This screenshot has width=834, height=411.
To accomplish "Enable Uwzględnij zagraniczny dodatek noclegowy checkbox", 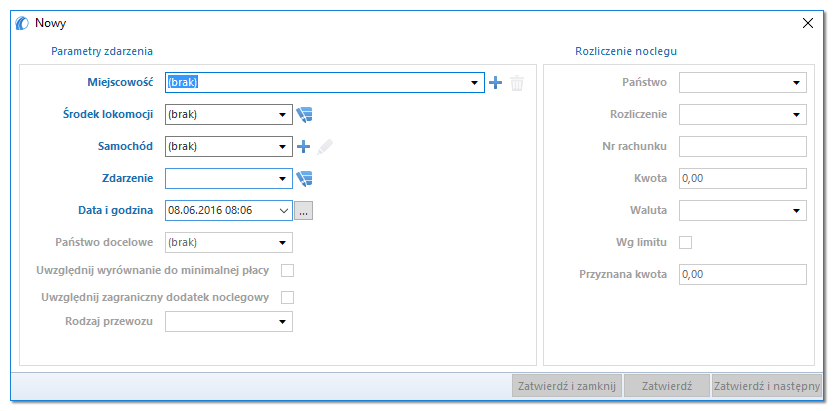I will pyautogui.click(x=288, y=297).
